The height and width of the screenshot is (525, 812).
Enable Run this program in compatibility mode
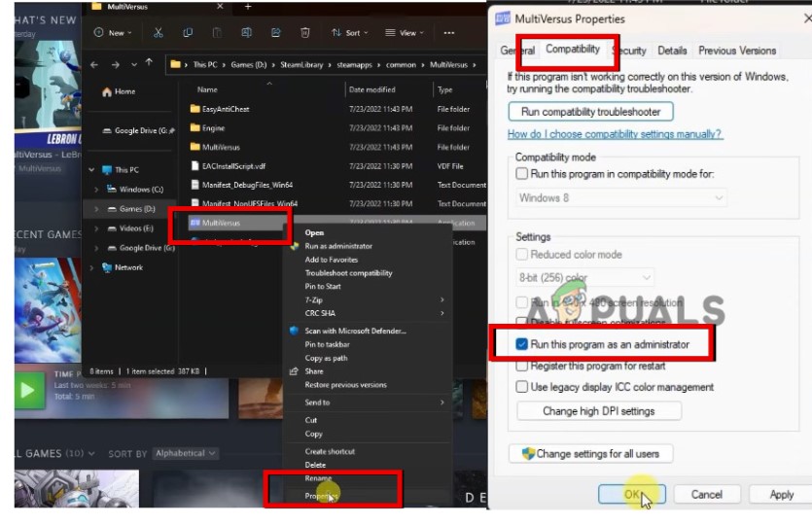[x=522, y=174]
